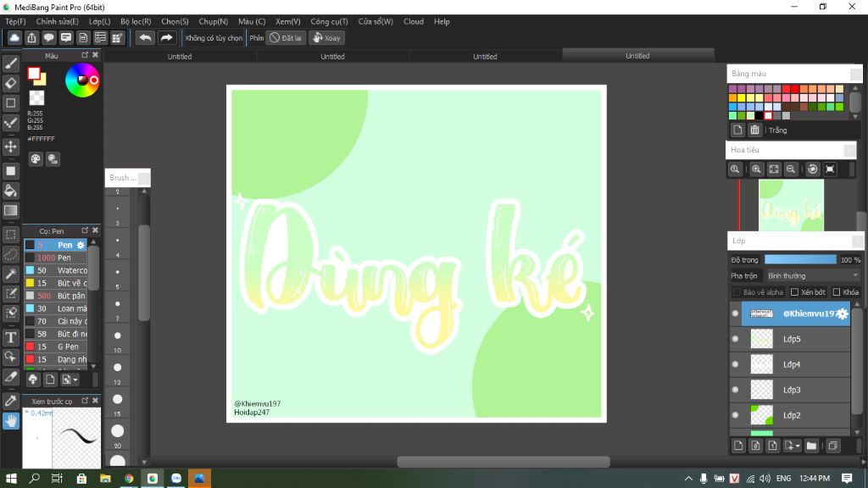This screenshot has height=488, width=868.
Task: Select the Watercolor brush numbered 50 in brush list
Action: 56,270
